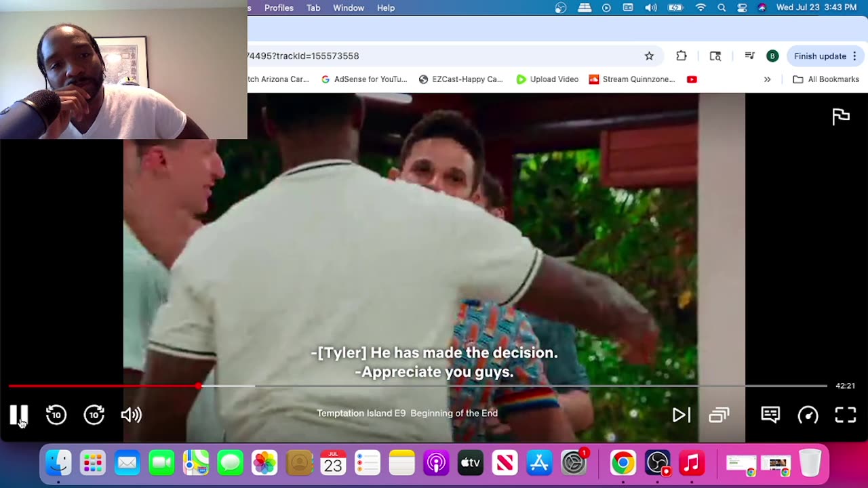
Task: Open playback speed options
Action: tap(808, 415)
